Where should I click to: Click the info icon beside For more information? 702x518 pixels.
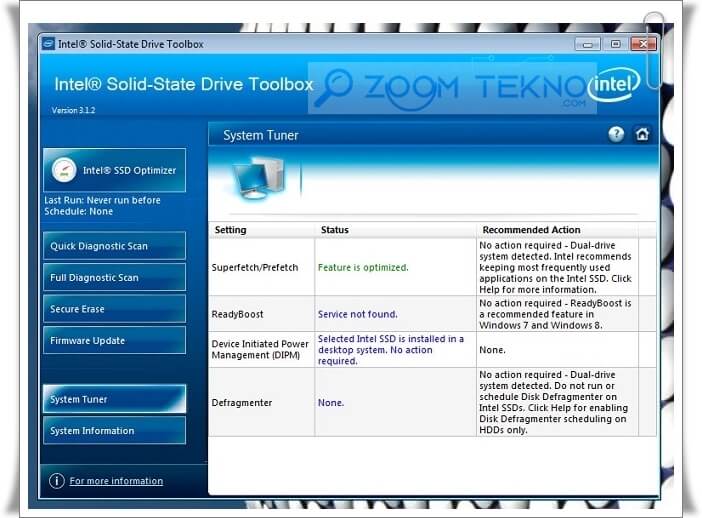[x=56, y=481]
